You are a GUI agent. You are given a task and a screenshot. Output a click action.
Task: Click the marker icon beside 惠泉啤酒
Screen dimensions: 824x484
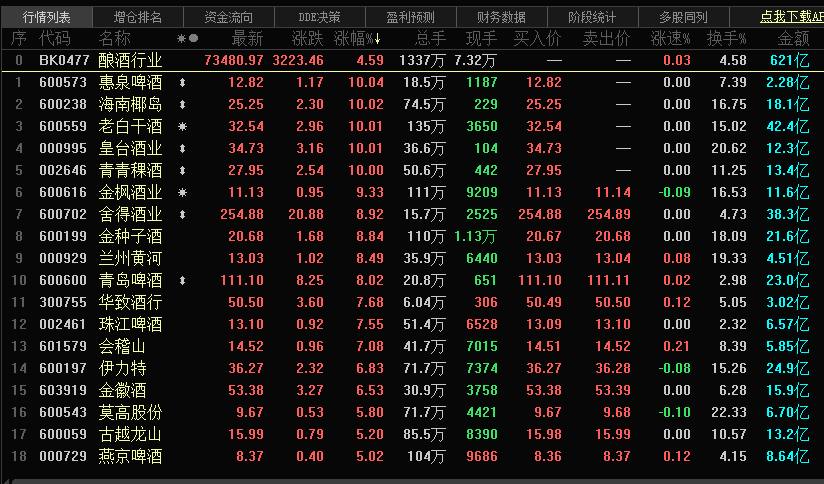[182, 83]
